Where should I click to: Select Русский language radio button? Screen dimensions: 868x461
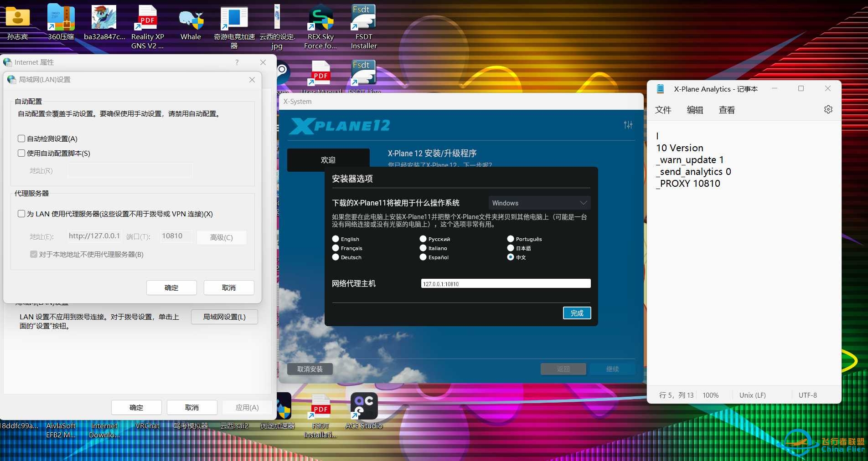click(x=423, y=239)
